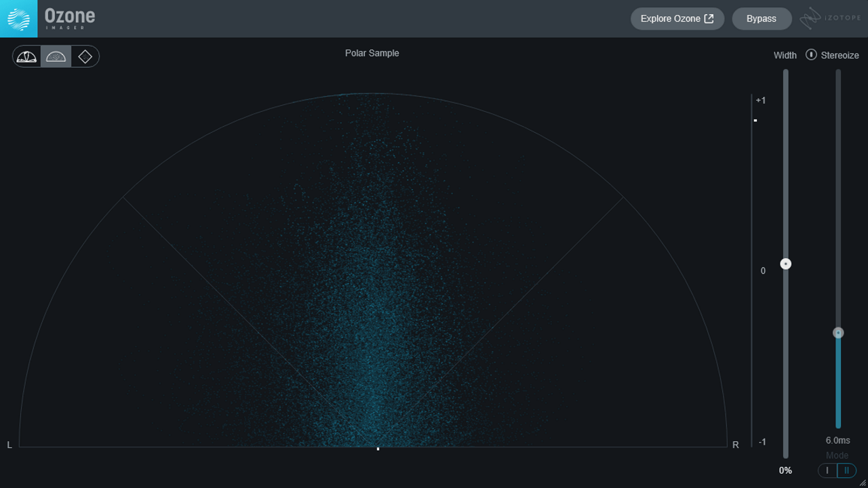Image resolution: width=868 pixels, height=488 pixels.
Task: Click the L channel label
Action: (x=9, y=445)
